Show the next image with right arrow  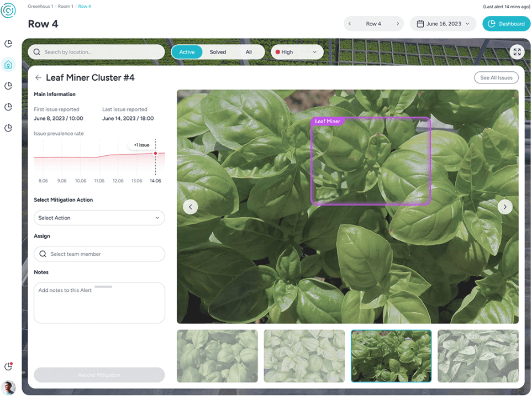(504, 207)
